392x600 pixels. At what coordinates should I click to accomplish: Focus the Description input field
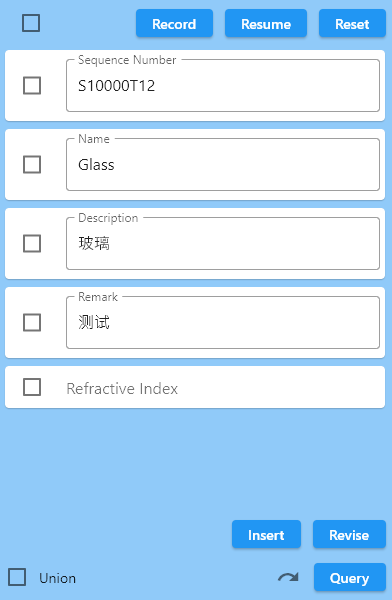[x=223, y=243]
